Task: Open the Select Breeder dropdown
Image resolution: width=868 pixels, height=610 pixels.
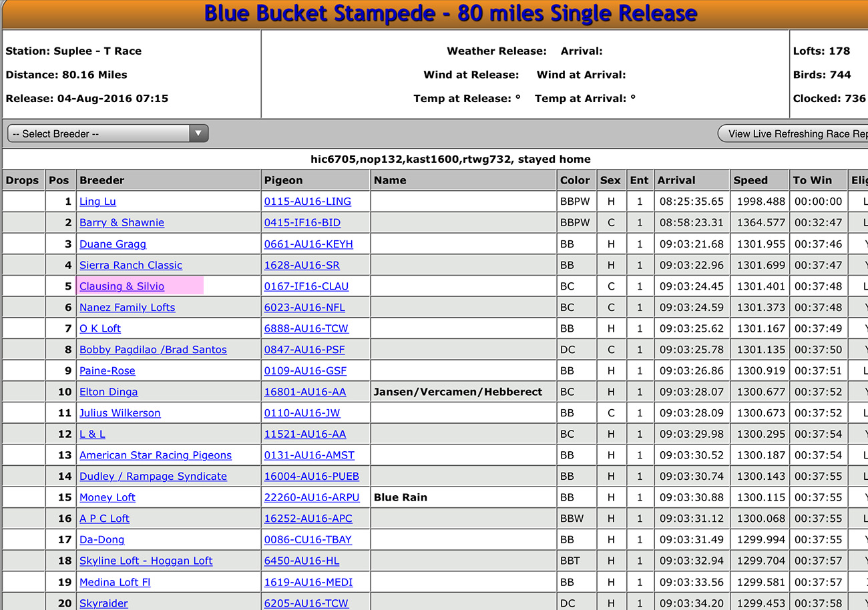Action: 100,133
